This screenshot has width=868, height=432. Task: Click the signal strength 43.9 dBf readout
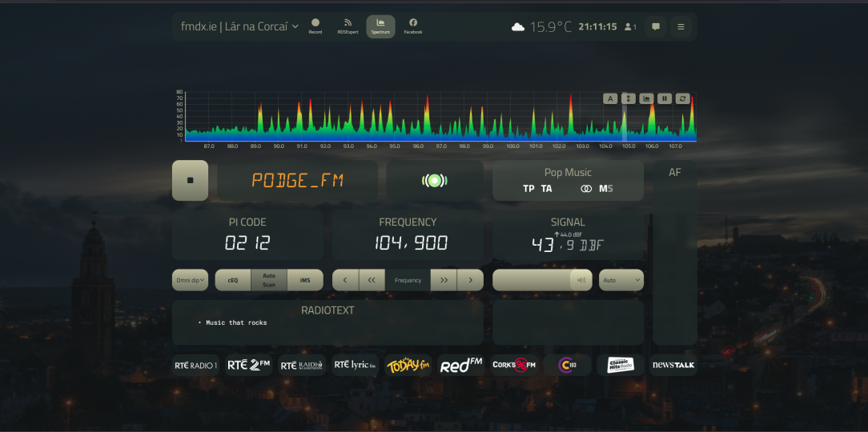click(568, 245)
